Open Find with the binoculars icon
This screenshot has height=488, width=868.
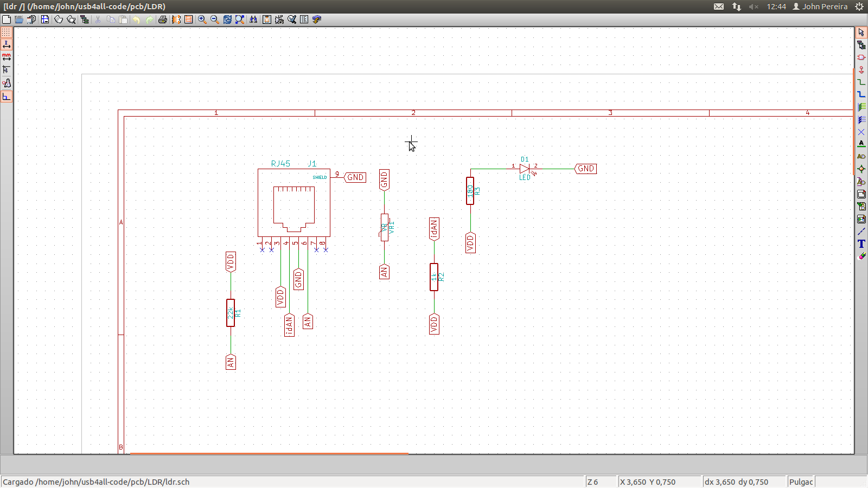(x=253, y=20)
